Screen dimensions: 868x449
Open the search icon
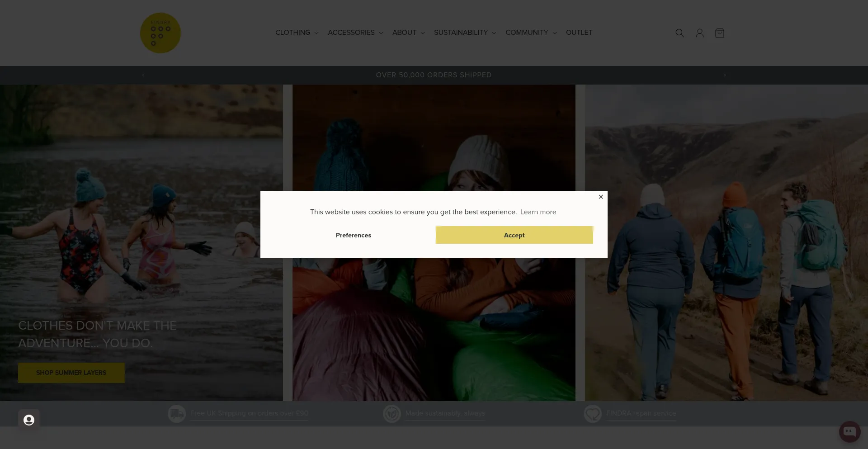[679, 33]
